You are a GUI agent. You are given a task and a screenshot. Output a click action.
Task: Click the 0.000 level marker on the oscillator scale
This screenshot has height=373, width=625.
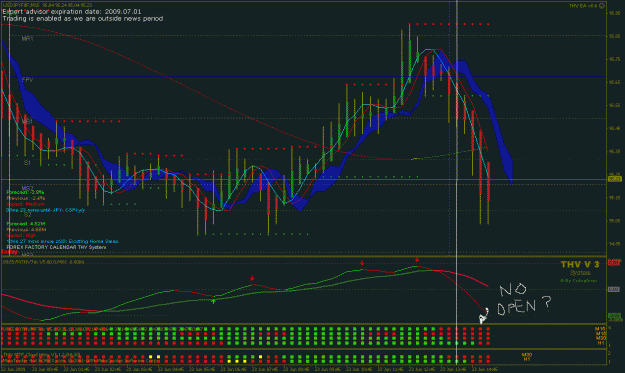pyautogui.click(x=614, y=289)
